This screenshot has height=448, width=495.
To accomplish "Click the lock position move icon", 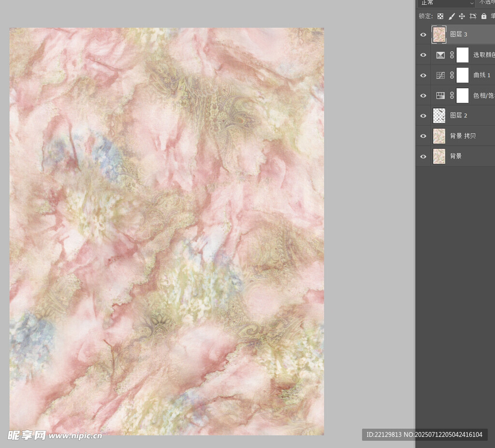I will click(x=462, y=16).
